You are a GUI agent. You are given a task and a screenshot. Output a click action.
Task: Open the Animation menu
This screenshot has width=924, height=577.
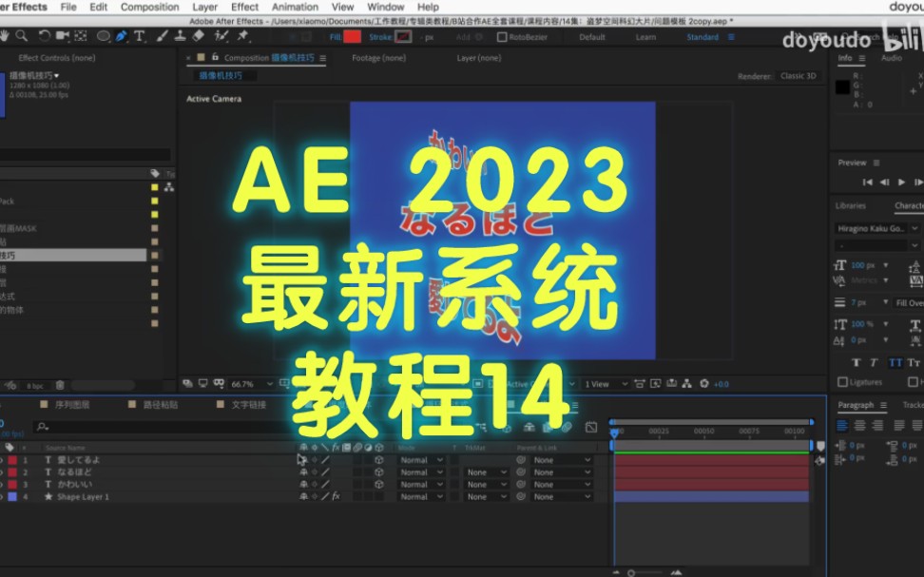tap(295, 7)
